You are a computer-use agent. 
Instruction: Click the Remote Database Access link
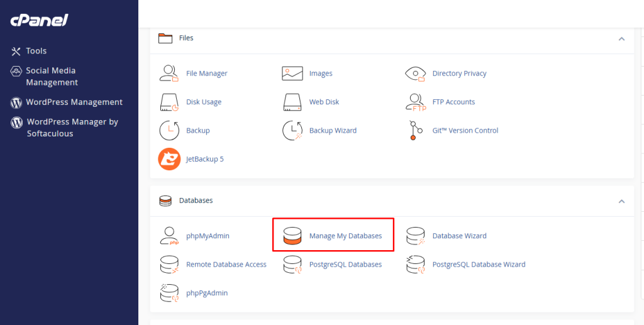click(226, 265)
